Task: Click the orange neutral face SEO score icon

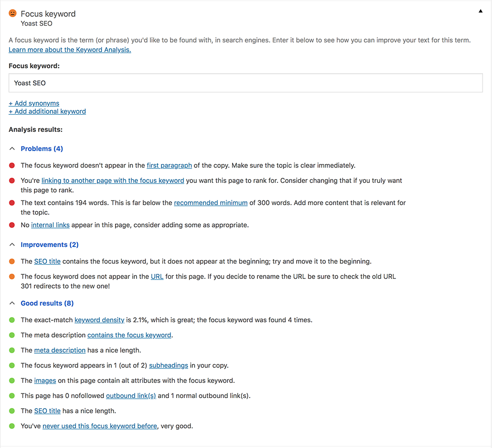Action: pyautogui.click(x=13, y=13)
